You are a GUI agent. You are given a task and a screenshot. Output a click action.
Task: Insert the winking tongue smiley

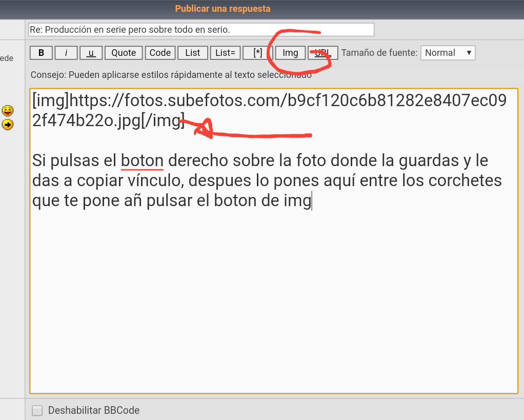(8, 111)
